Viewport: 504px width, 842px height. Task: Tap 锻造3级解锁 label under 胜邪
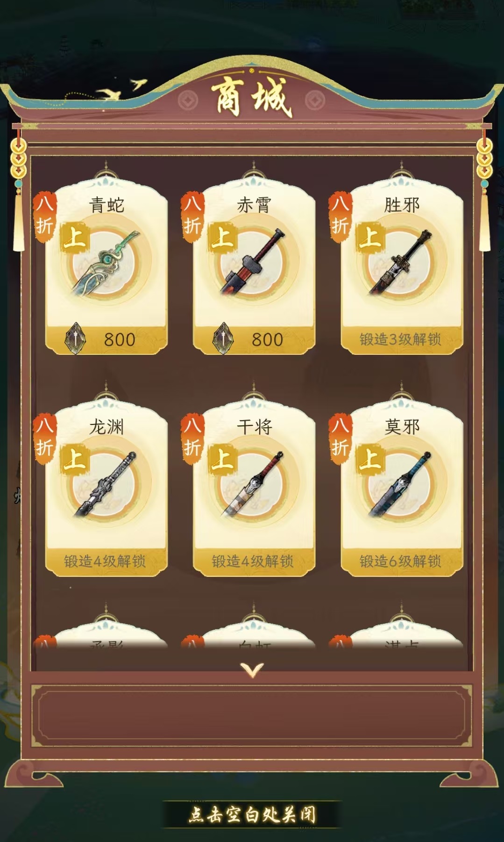point(400,339)
